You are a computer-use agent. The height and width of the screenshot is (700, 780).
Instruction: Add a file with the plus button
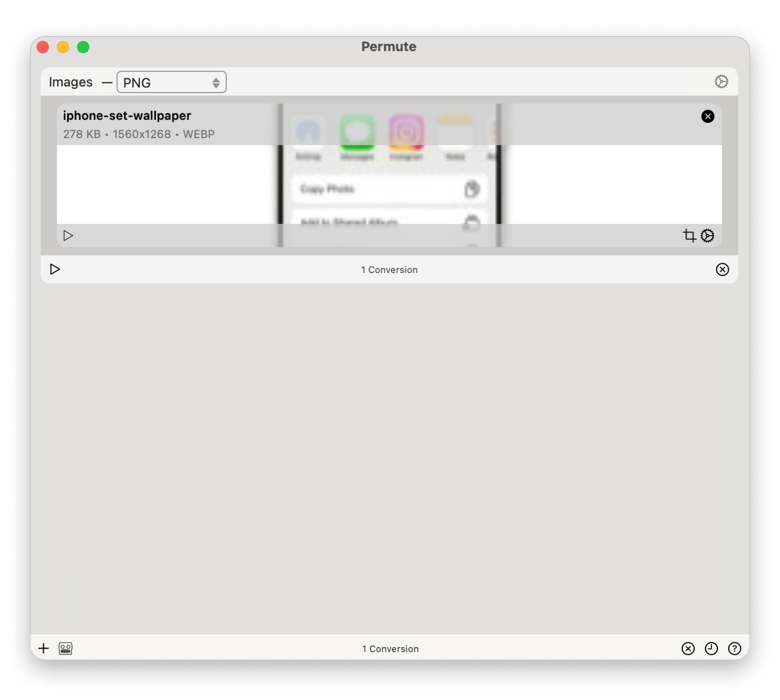(x=43, y=648)
